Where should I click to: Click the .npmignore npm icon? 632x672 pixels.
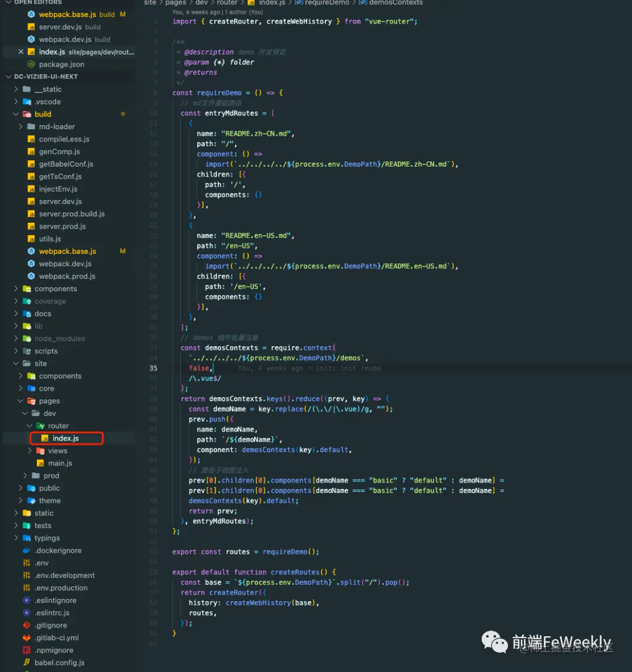[26, 650]
